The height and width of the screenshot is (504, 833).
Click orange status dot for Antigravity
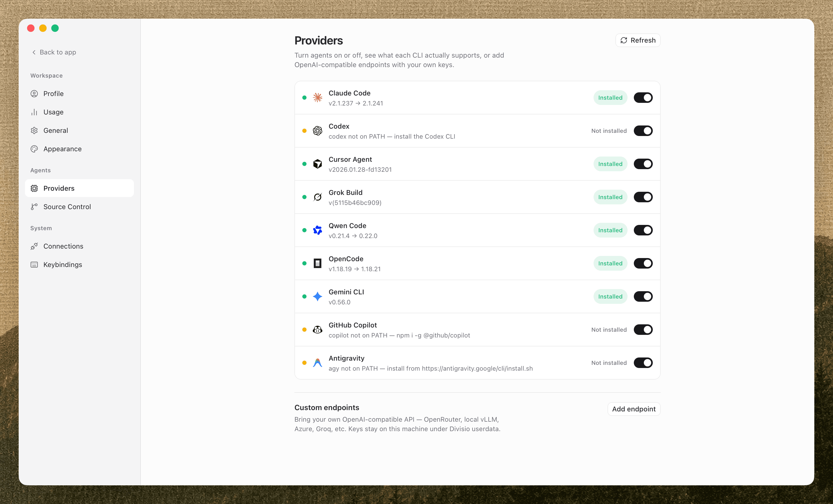pyautogui.click(x=304, y=363)
